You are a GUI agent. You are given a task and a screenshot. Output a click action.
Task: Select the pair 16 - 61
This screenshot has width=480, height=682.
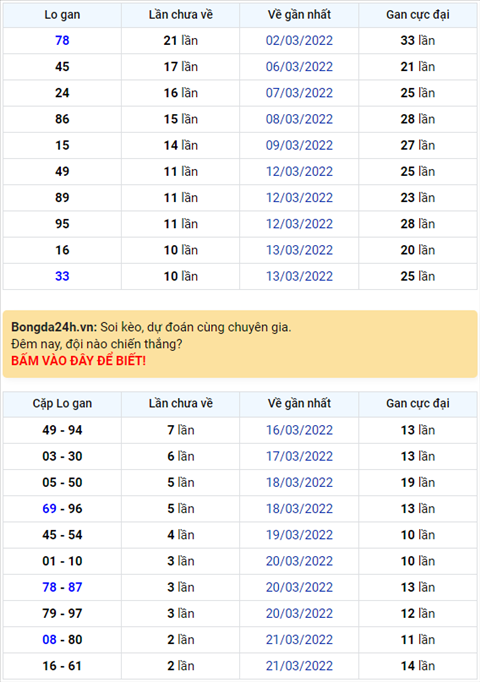(x=62, y=666)
